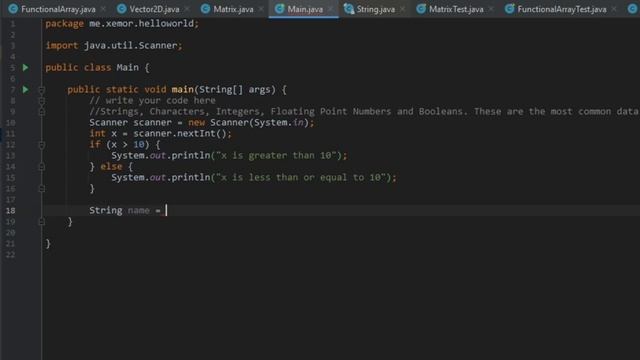This screenshot has height=360, width=640.
Task: Close the Vector2D.java tab
Action: point(187,9)
